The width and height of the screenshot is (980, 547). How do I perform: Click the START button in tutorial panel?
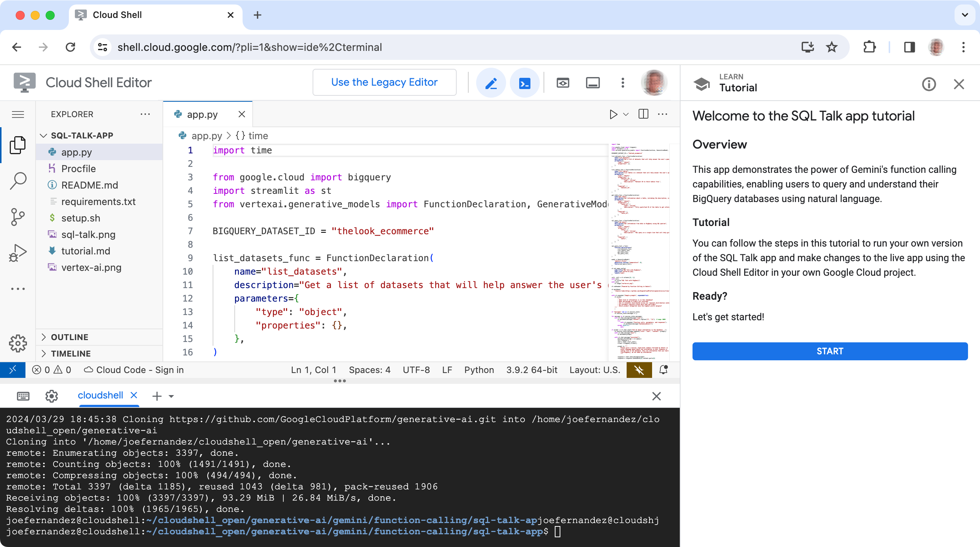[x=829, y=351]
